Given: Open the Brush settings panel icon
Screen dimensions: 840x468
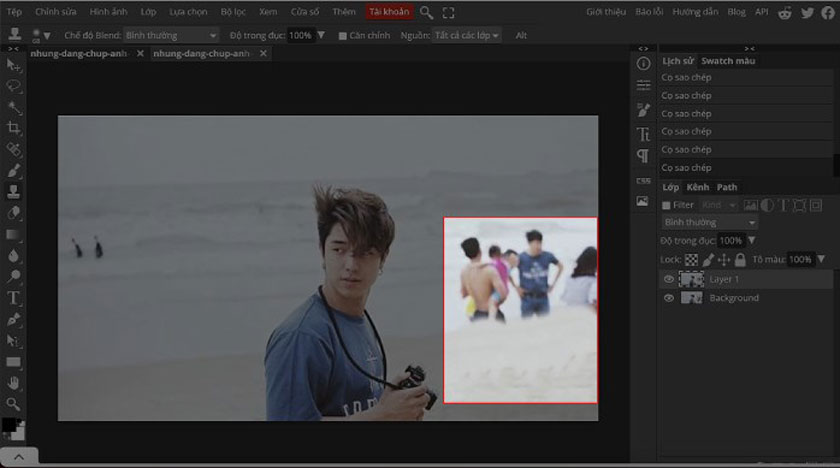Looking at the screenshot, I should [643, 109].
